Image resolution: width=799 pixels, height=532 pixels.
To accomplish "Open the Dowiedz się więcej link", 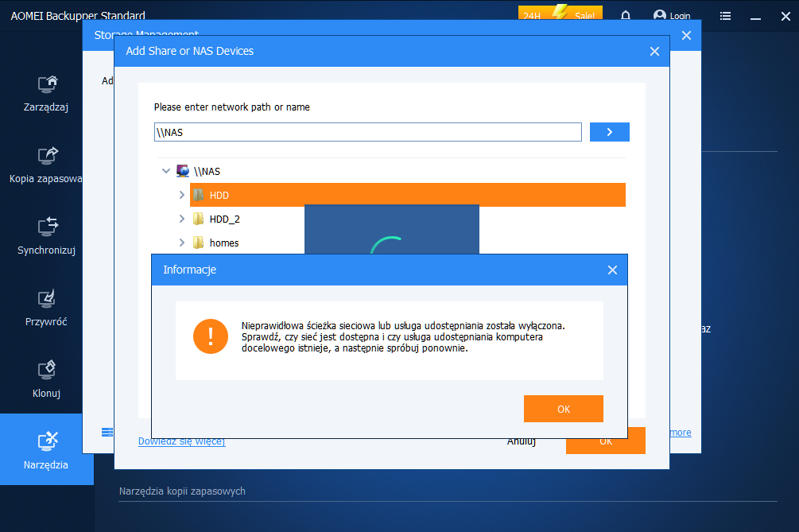I will [182, 441].
